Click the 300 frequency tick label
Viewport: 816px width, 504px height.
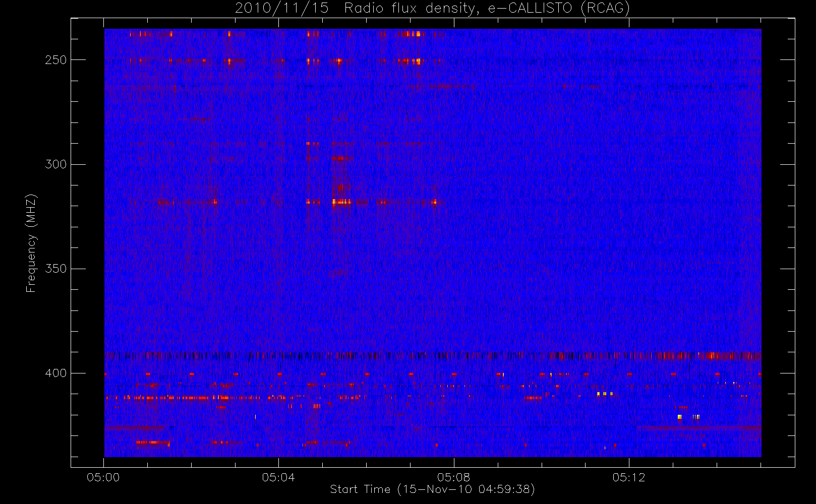point(56,164)
